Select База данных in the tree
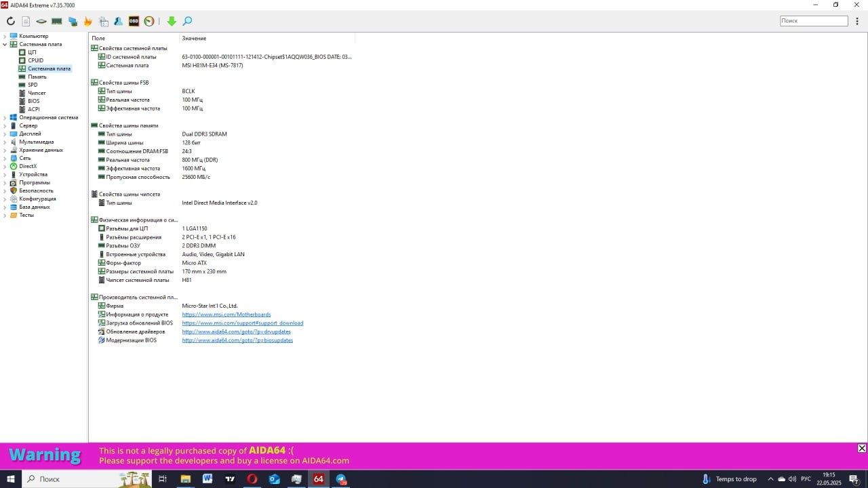 (35, 207)
